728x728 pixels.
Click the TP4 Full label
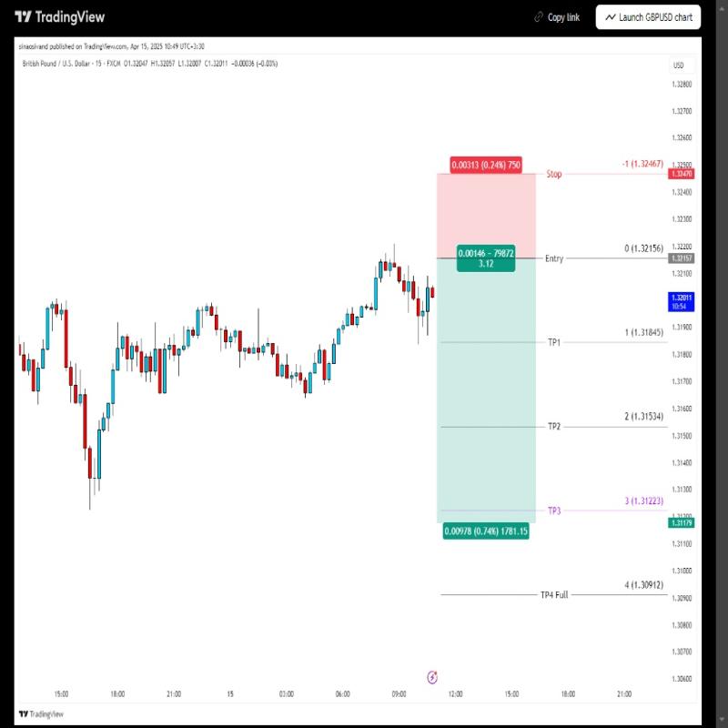(554, 595)
